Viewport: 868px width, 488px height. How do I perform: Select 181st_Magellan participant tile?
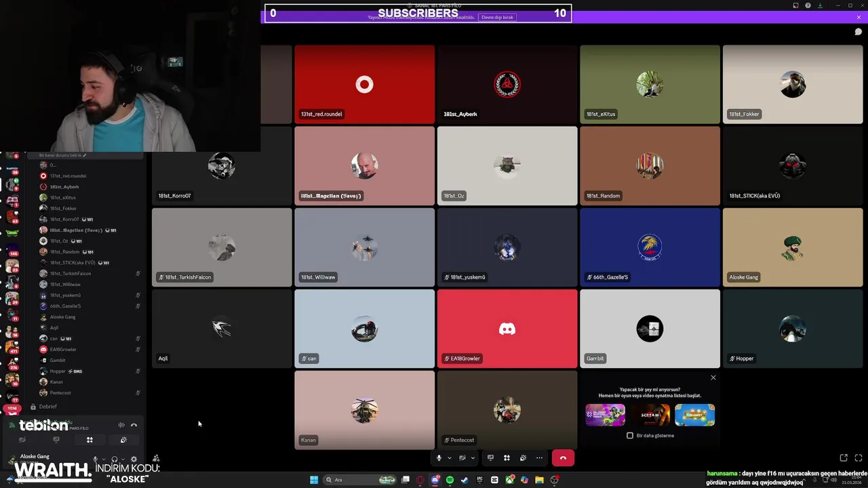tap(364, 166)
